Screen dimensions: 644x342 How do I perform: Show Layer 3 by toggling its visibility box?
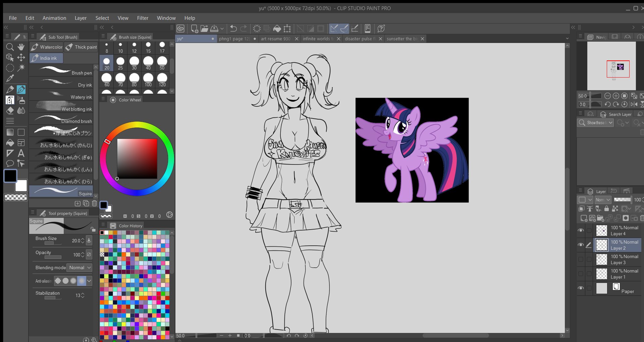pos(581,259)
